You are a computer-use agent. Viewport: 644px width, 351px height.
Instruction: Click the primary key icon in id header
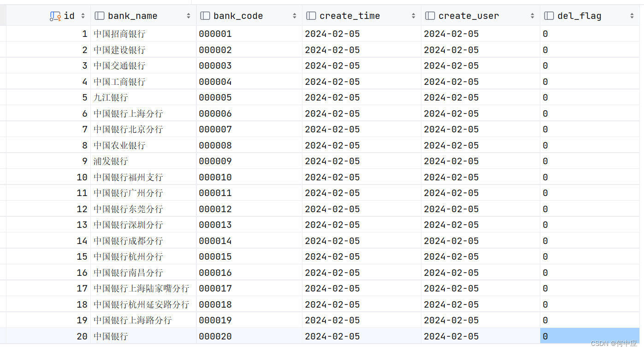tap(55, 16)
